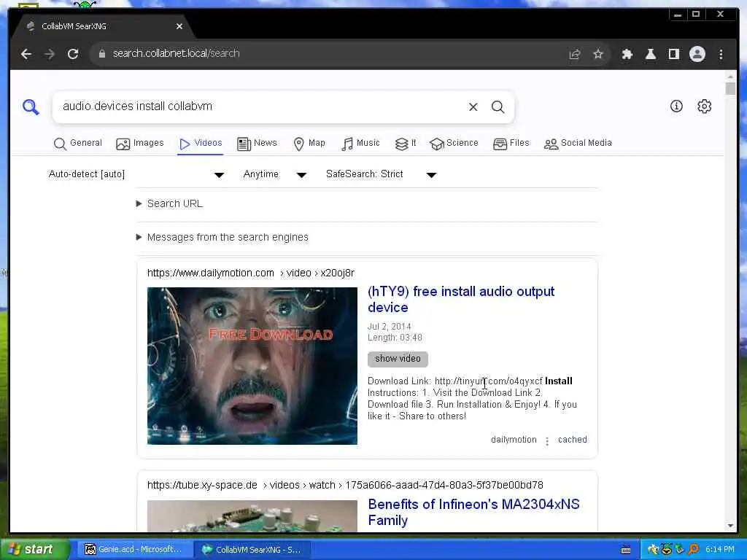Viewport: 747px width, 560px height.
Task: Click the Chrome Labs flask icon
Action: (x=650, y=54)
